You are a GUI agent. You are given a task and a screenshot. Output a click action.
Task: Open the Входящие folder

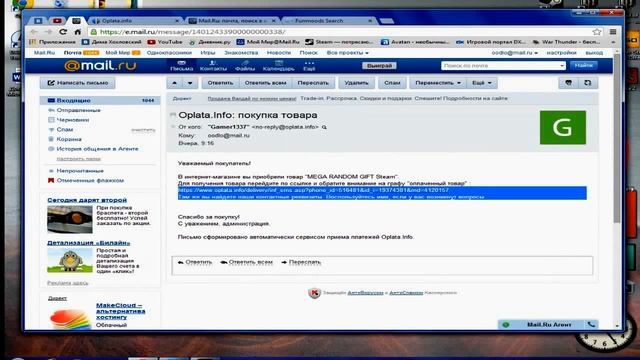point(100,100)
